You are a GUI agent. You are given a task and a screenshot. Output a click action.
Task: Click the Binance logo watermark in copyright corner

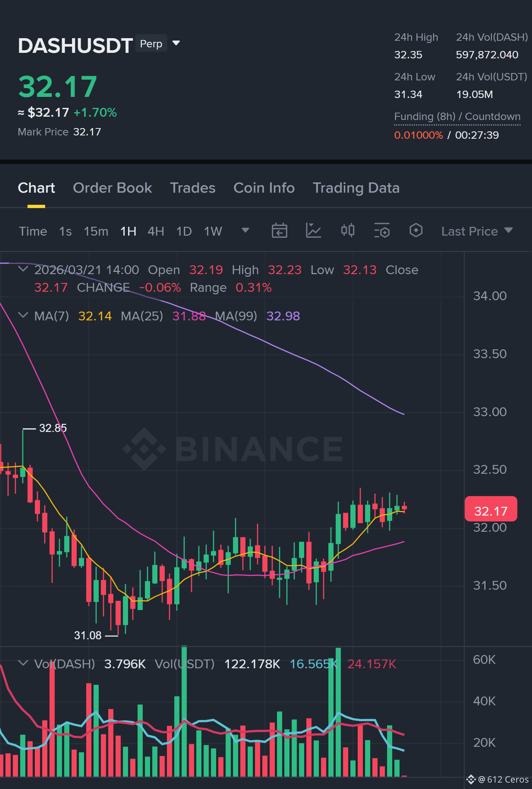471,779
